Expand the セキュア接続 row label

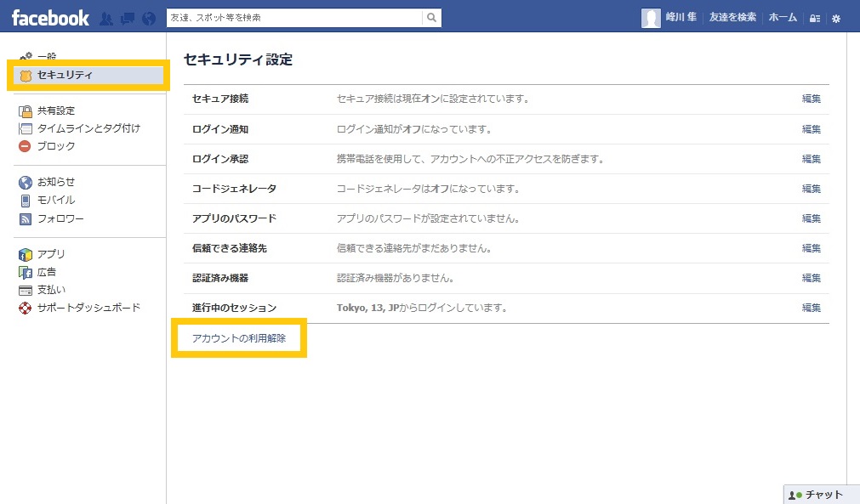pos(220,99)
